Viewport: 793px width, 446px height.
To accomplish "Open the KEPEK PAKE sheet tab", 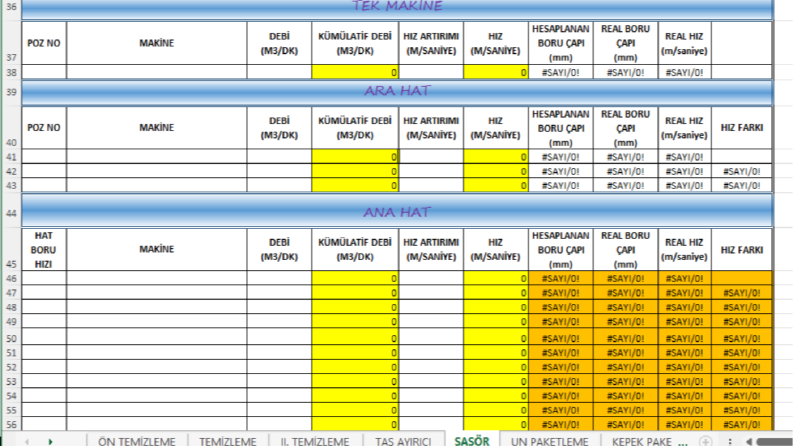I will [641, 441].
